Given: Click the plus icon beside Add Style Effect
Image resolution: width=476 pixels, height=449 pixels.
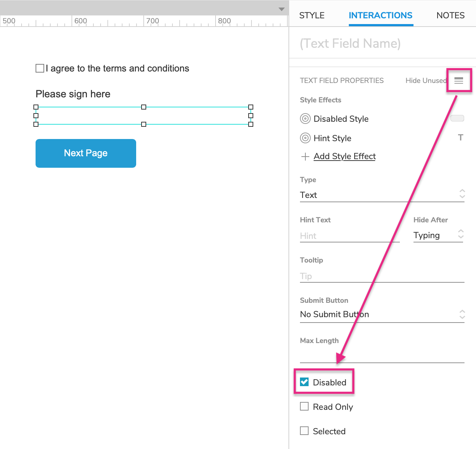Looking at the screenshot, I should click(305, 157).
